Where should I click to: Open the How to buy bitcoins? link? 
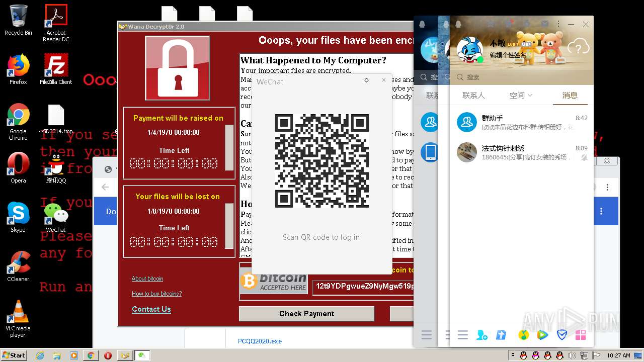pyautogui.click(x=157, y=294)
